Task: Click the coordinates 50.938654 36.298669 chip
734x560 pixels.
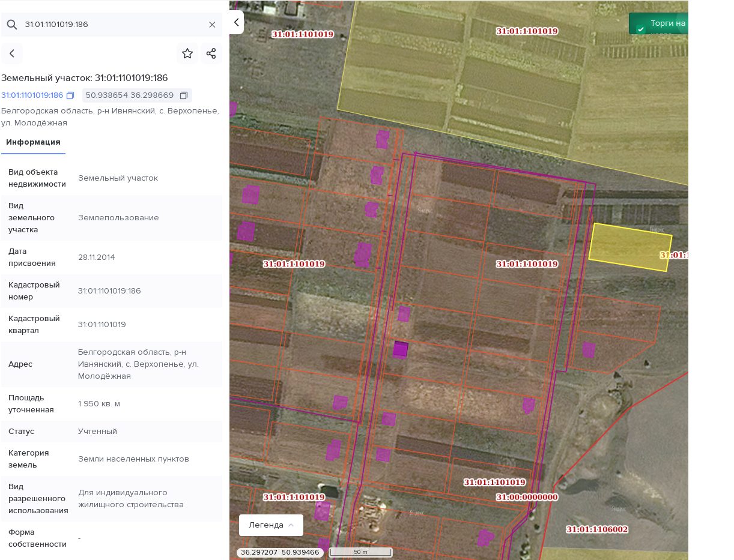Action: point(137,95)
